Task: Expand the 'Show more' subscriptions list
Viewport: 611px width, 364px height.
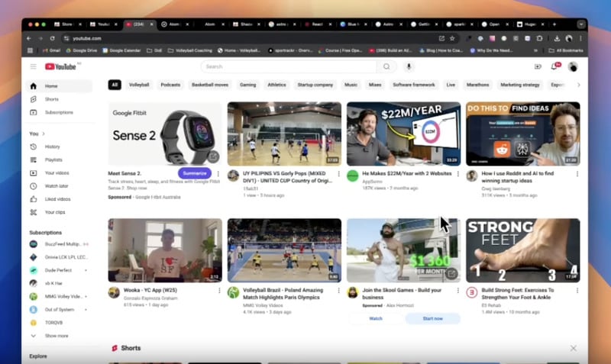Action: (56, 335)
